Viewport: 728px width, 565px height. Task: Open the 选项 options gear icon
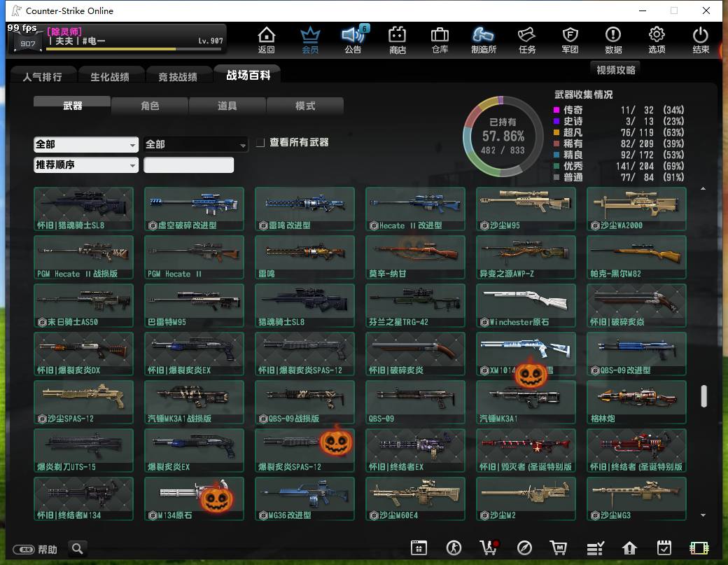[657, 40]
